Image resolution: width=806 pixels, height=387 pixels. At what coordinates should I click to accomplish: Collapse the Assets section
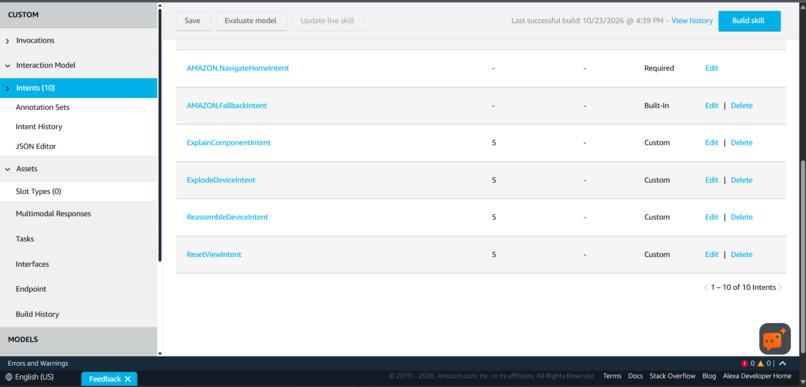[7, 169]
